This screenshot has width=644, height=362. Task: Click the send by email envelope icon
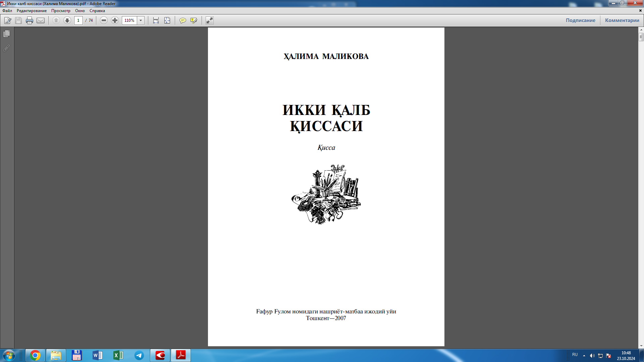(41, 20)
